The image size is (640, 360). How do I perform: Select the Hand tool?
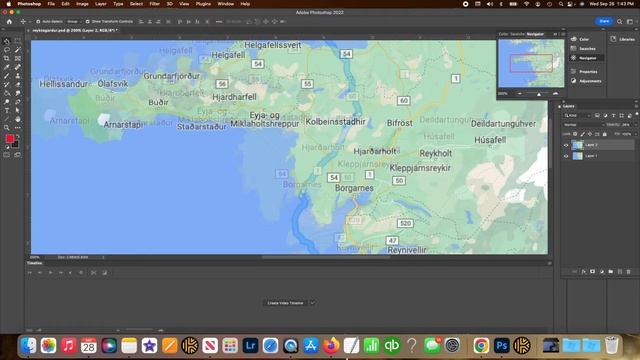click(x=18, y=119)
